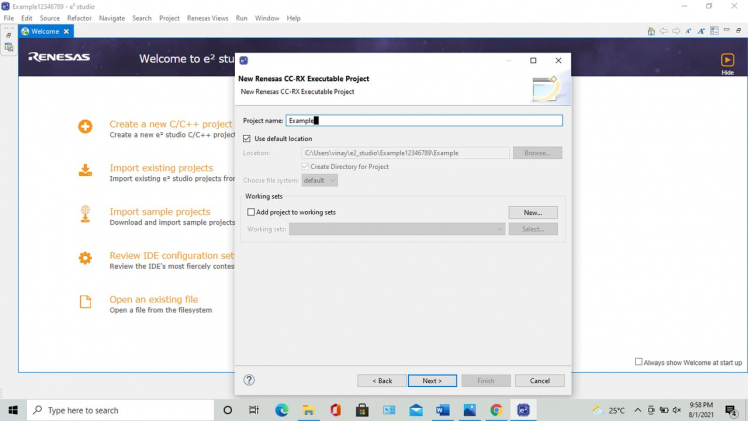Open the Choose file system dropdown

[320, 180]
